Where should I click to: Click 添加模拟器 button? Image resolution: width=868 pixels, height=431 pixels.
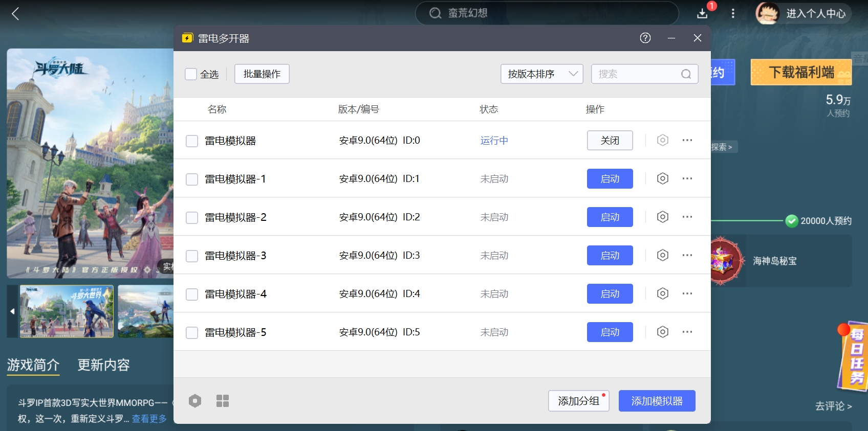[x=657, y=401]
